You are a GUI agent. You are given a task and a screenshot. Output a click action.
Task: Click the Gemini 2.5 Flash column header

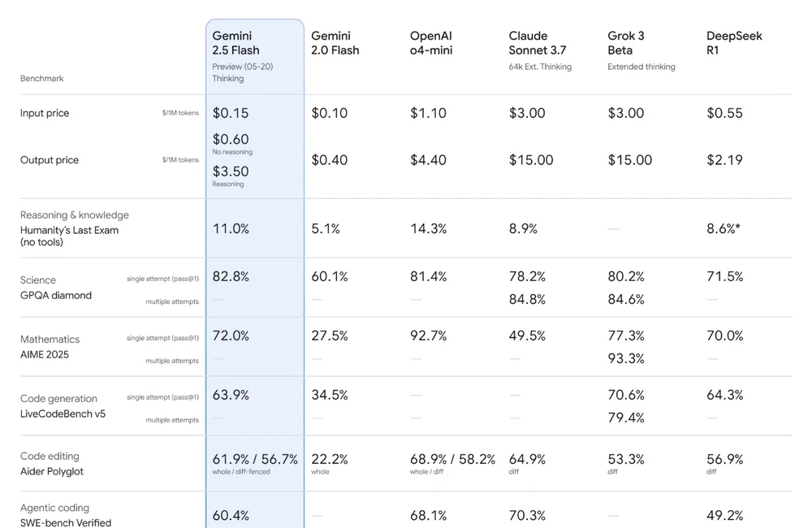coord(235,43)
